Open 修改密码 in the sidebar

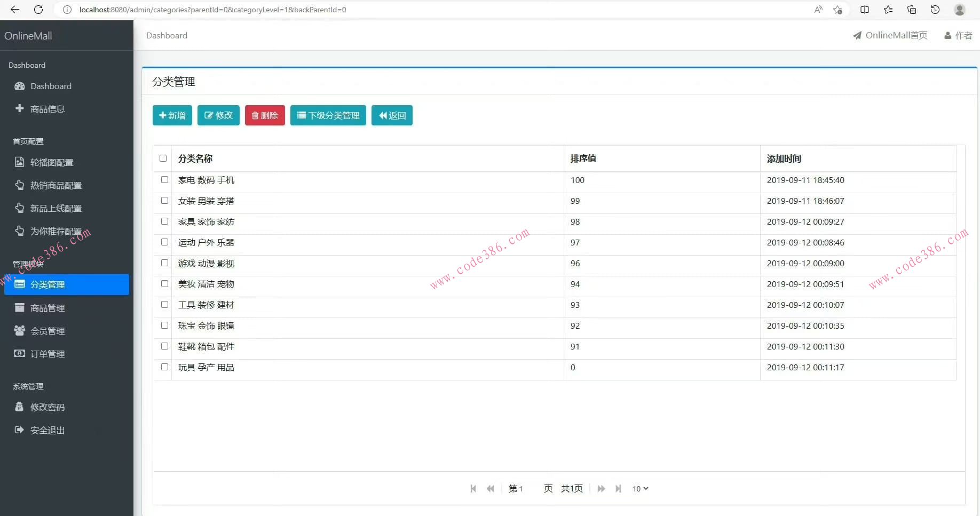point(67,407)
